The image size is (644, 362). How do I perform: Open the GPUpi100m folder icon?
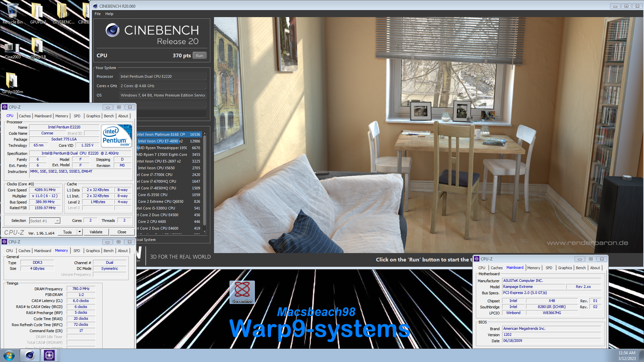[12, 83]
